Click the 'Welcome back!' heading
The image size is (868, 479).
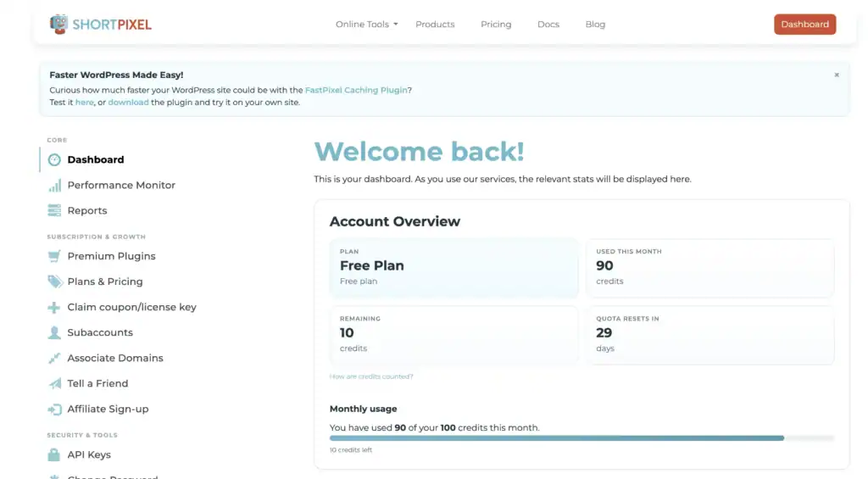click(419, 152)
